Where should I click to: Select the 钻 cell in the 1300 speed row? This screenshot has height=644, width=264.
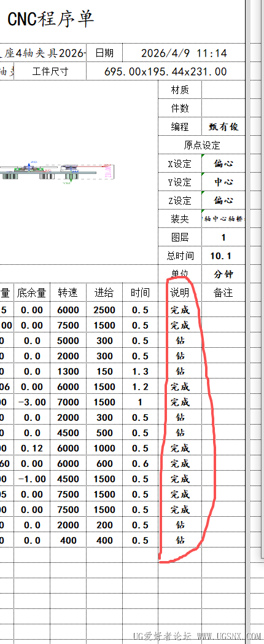180,371
